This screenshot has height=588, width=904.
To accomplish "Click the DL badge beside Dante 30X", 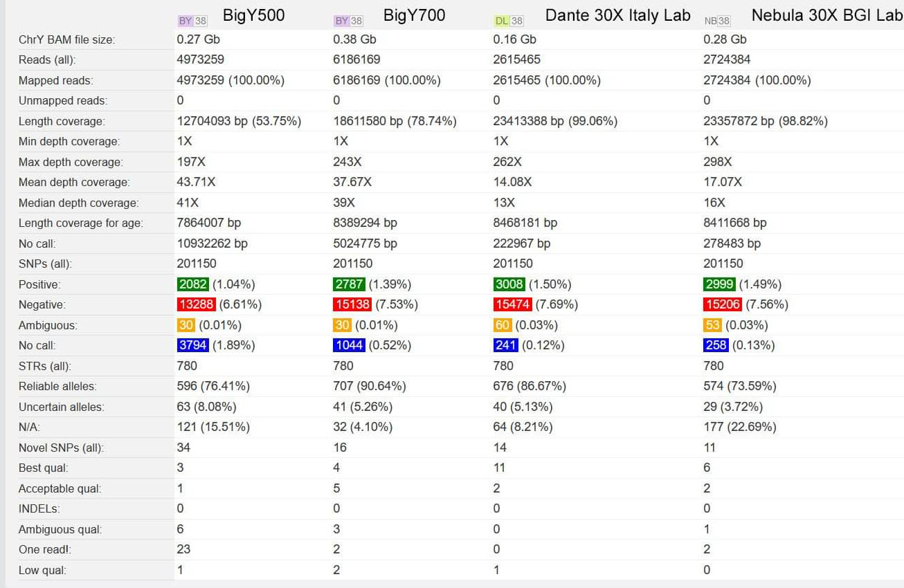I will 508,21.
